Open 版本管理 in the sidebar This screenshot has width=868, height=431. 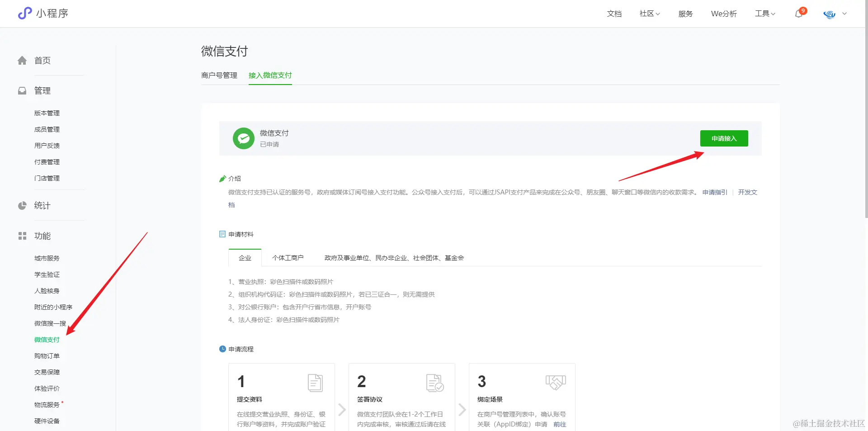pos(47,113)
